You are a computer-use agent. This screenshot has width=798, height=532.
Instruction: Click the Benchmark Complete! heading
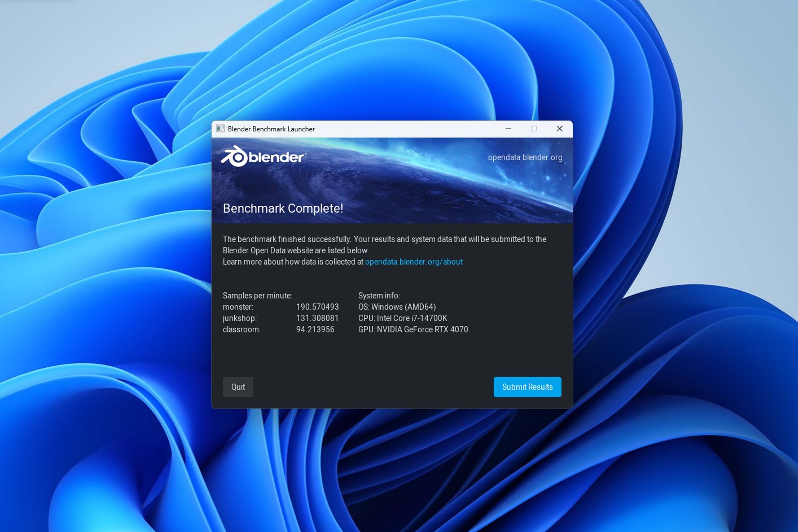[x=283, y=208]
